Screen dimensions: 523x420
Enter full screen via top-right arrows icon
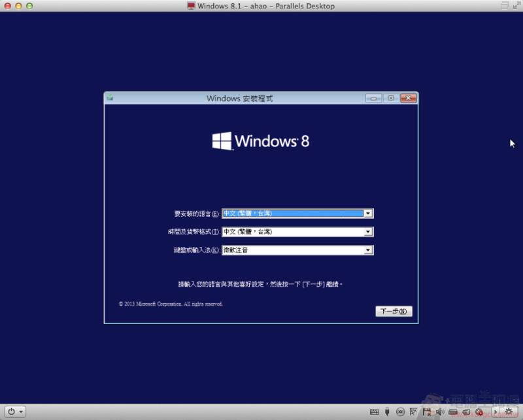pos(516,6)
